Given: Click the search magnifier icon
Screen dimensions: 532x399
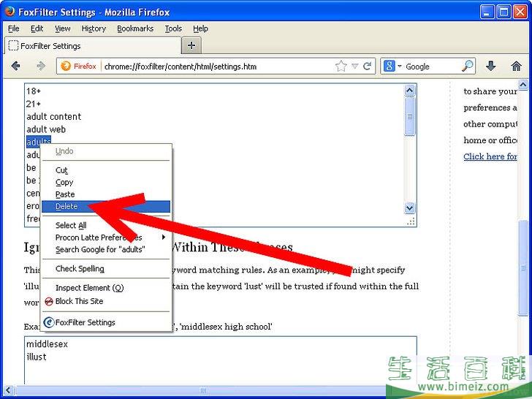Looking at the screenshot, I should point(467,66).
